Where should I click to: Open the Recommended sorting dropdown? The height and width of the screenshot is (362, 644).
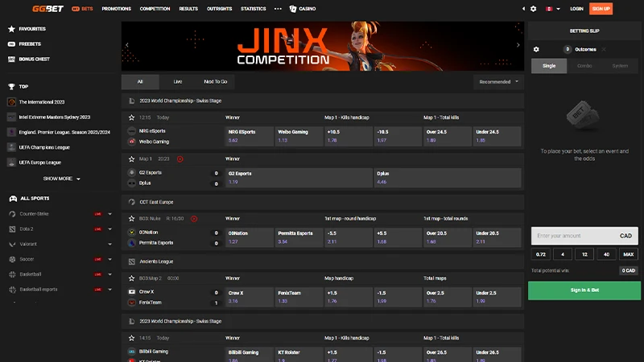tap(498, 82)
